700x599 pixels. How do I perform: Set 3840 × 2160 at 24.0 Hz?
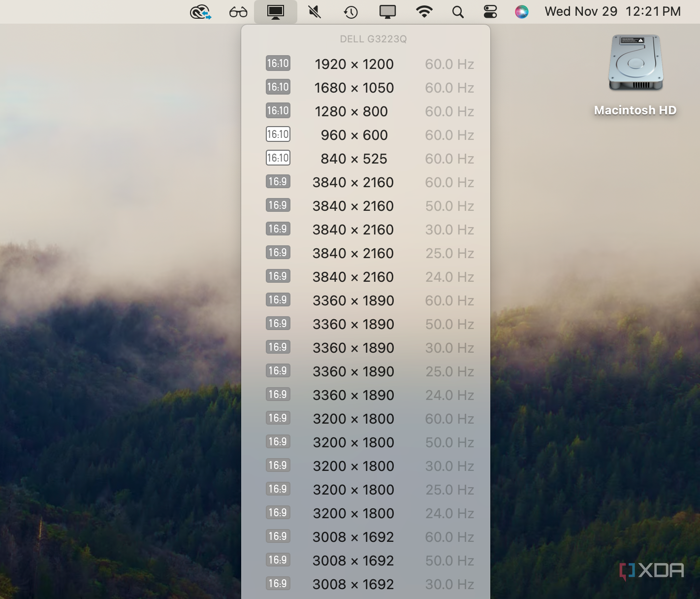tap(366, 277)
